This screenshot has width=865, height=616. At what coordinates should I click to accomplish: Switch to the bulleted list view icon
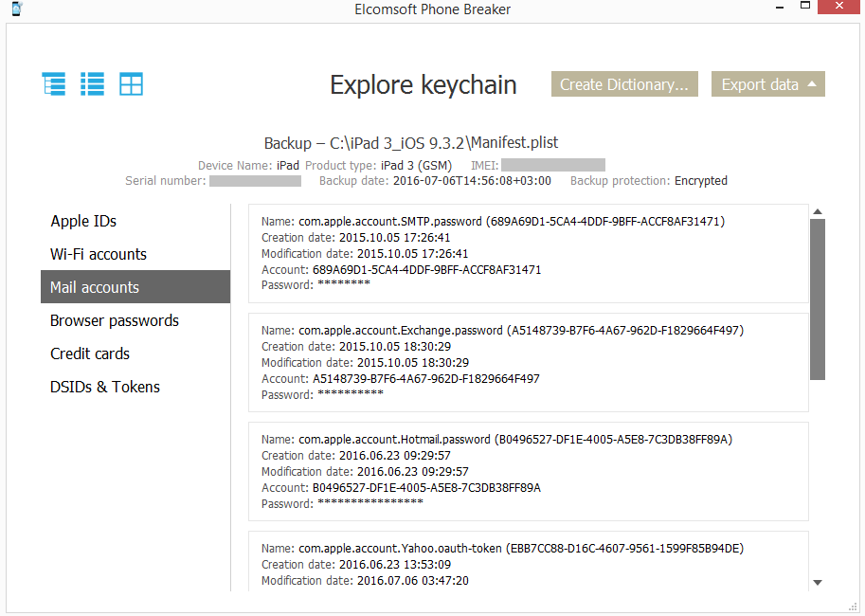tap(92, 84)
